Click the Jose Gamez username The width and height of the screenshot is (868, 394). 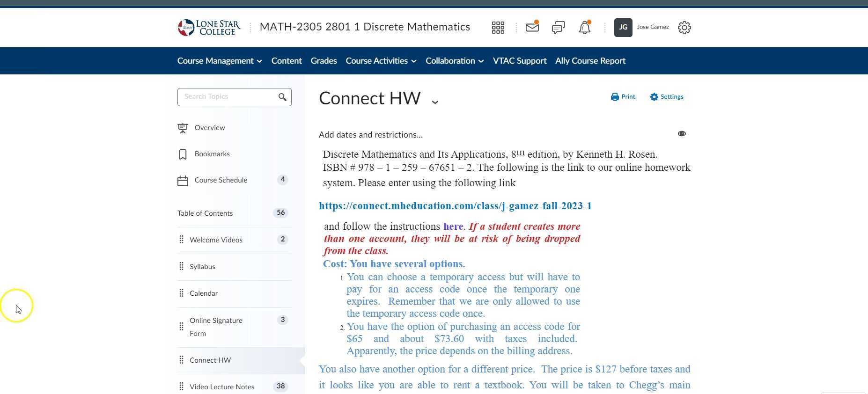[653, 27]
